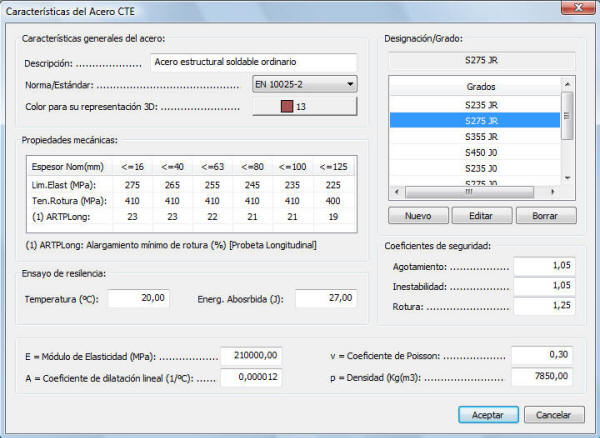
Task: Edit the Densidad (Kg(m3)) field
Action: 542,377
